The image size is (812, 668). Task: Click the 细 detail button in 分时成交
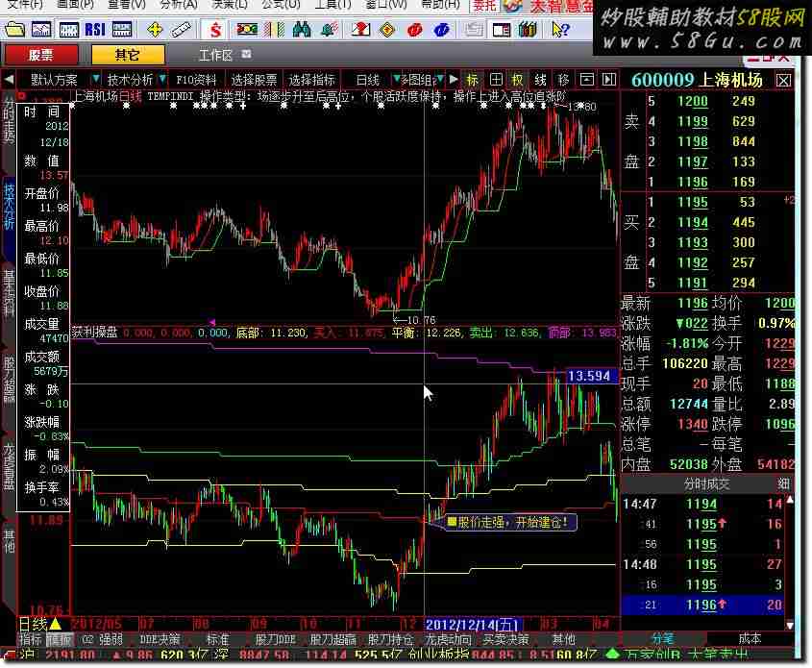coord(783,483)
